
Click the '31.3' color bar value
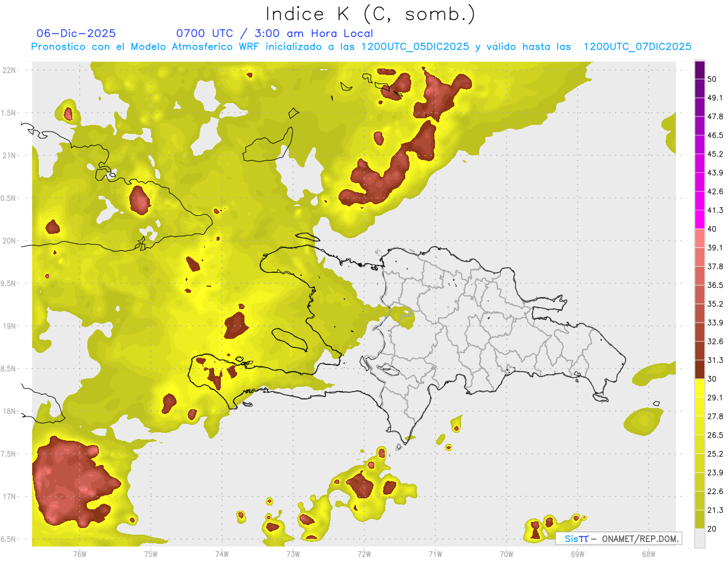pyautogui.click(x=715, y=360)
